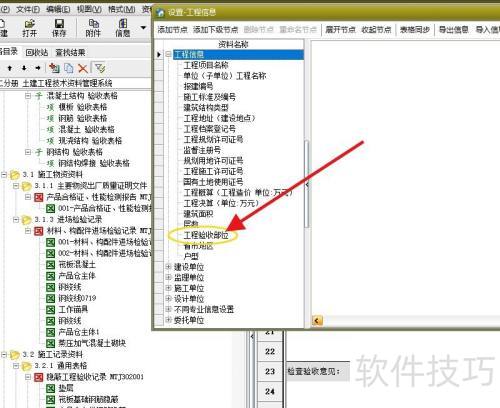This screenshot has height=408, width=500.
Task: Expand the 委托单位 node
Action: tap(169, 320)
